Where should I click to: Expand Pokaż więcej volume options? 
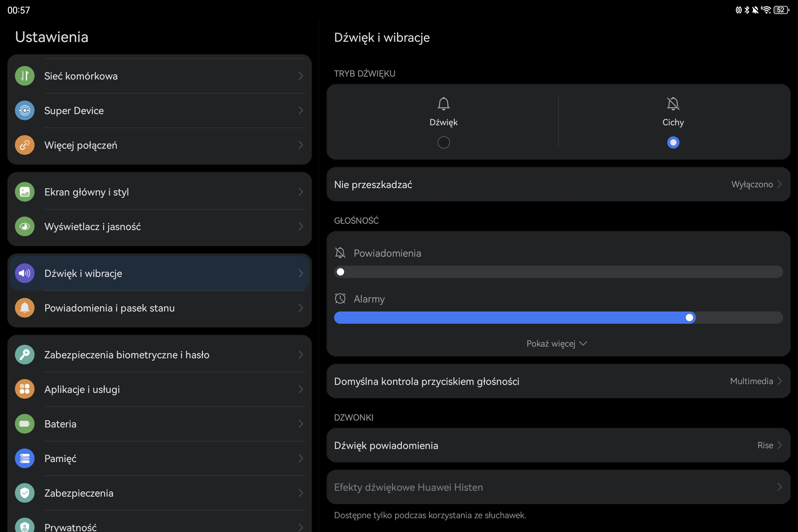[x=557, y=343]
